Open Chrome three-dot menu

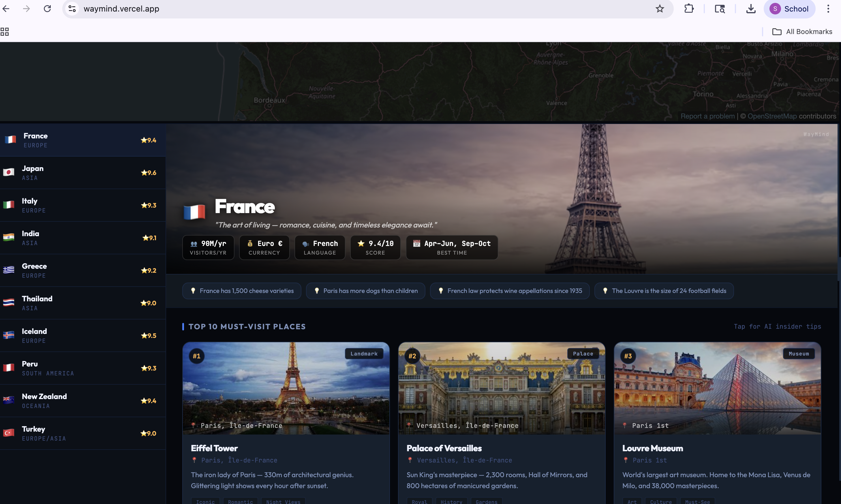pyautogui.click(x=828, y=8)
